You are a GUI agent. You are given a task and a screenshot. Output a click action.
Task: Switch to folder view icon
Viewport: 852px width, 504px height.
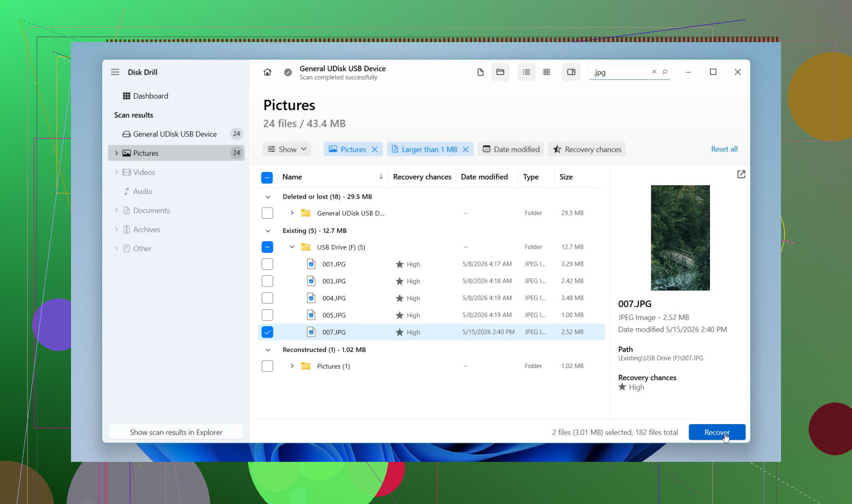(500, 72)
